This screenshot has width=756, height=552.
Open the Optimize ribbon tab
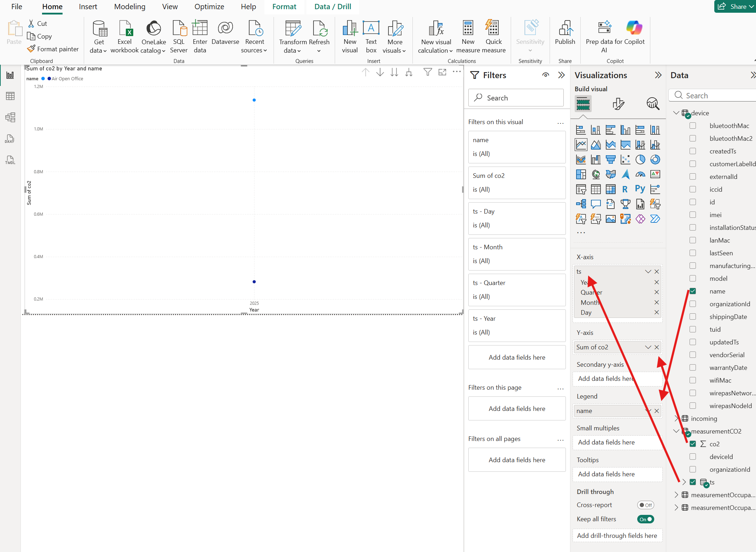pyautogui.click(x=209, y=7)
